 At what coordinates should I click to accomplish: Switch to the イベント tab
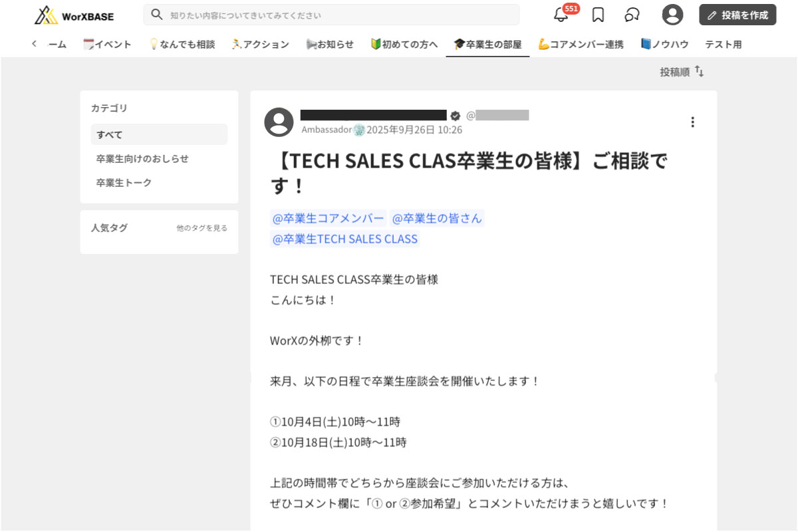(107, 45)
